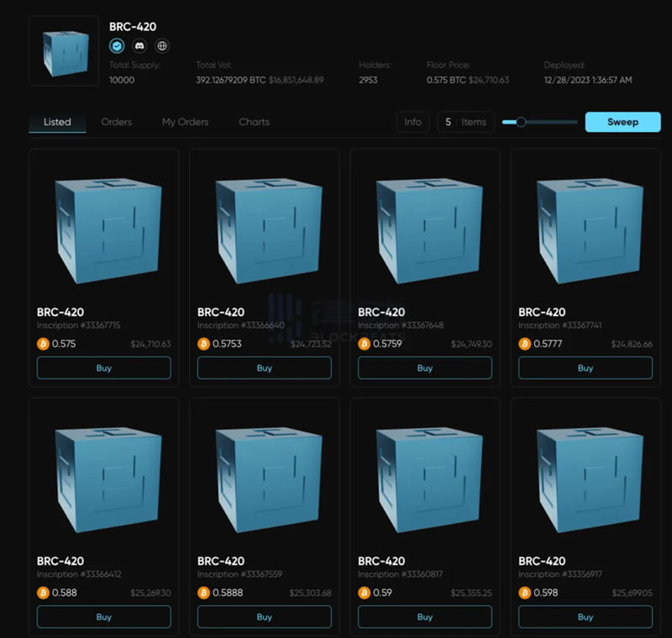Open the My Orders tab
Viewport: 672px width, 638px height.
(x=185, y=122)
